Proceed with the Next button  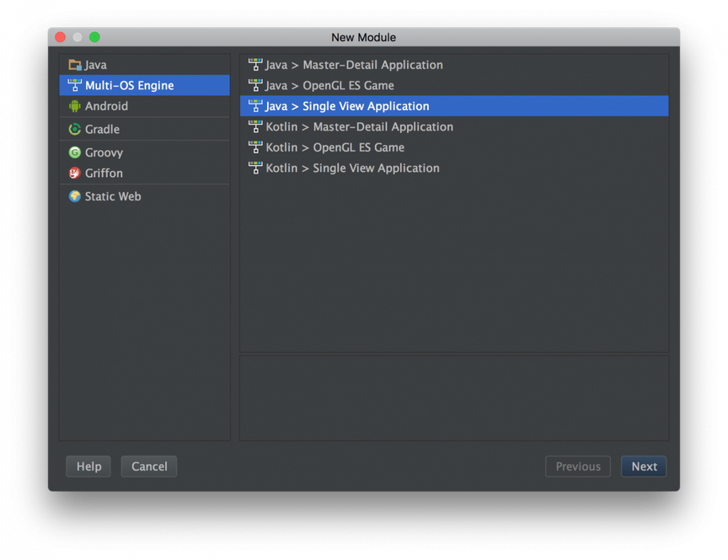pos(644,467)
